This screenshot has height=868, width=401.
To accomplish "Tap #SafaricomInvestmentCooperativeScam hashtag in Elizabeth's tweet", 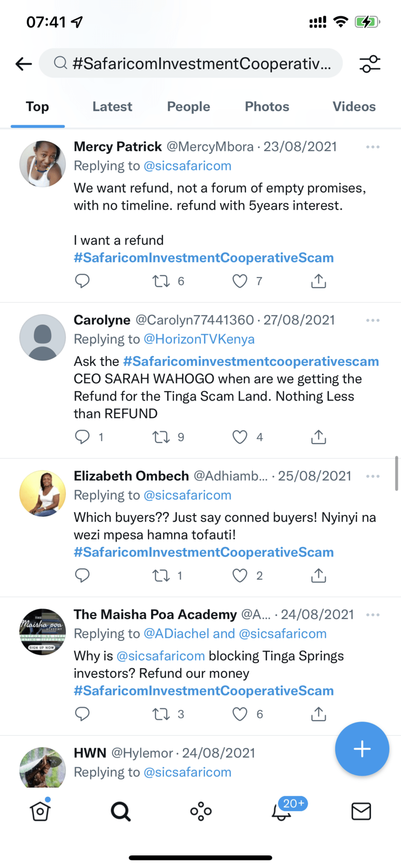I will pos(203,552).
